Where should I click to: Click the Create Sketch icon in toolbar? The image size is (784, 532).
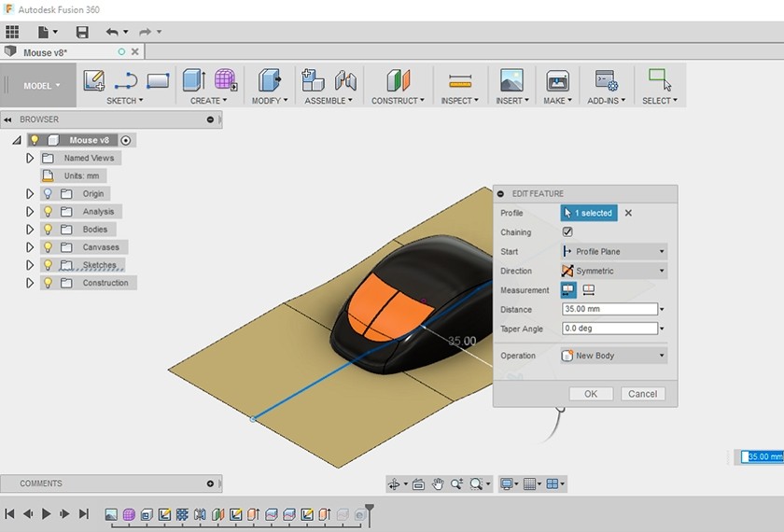[94, 80]
